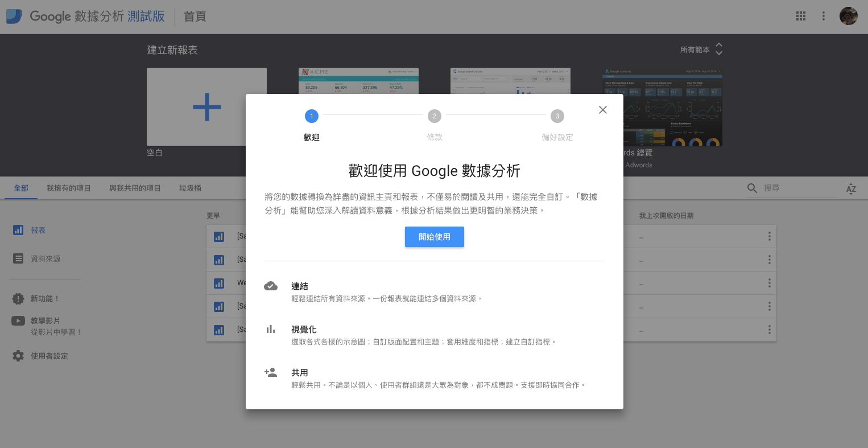Select the 全部 tab

[21, 188]
